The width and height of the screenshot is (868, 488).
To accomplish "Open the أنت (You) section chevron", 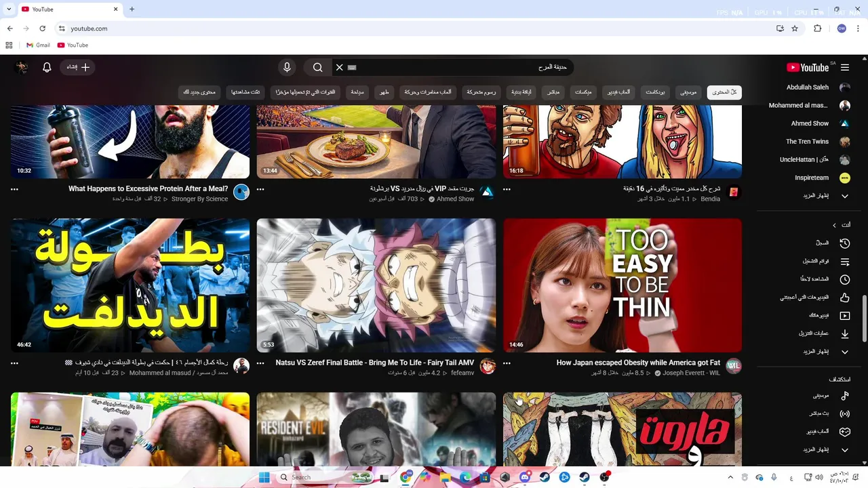I will 835,225.
